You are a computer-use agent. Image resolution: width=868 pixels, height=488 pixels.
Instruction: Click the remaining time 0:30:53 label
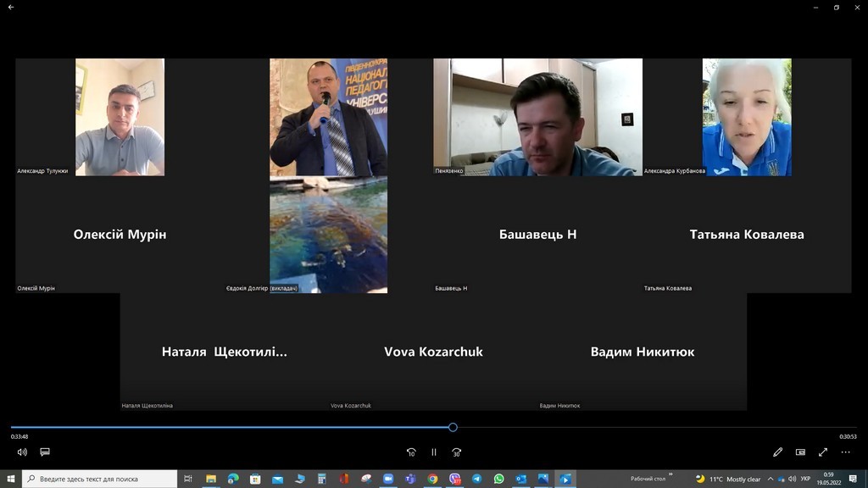tap(848, 436)
